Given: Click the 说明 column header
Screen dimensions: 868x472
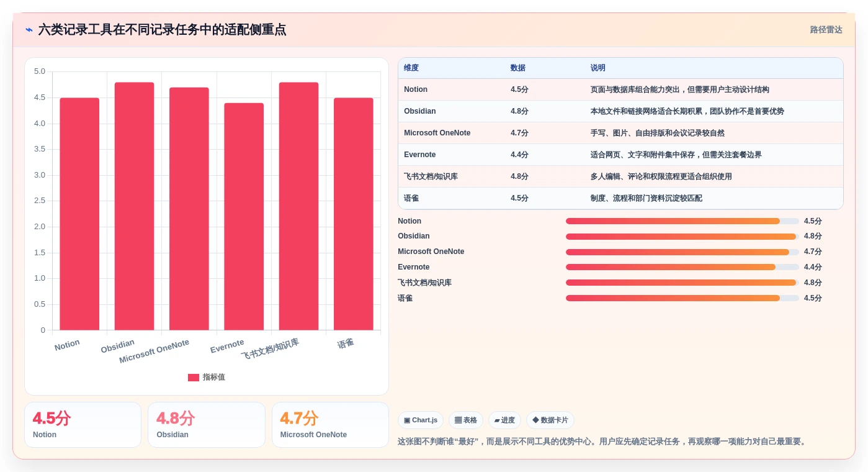Looking at the screenshot, I should point(598,68).
